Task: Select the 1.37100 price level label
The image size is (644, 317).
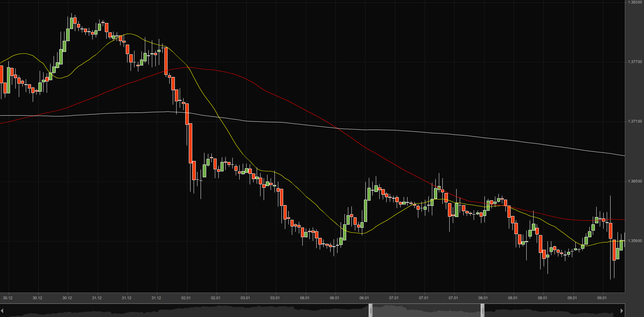Action: click(x=635, y=122)
